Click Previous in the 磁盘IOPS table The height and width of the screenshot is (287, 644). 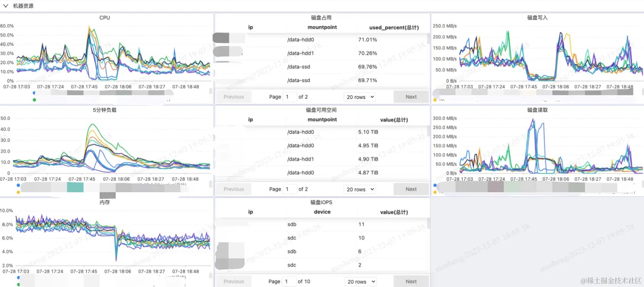click(233, 282)
